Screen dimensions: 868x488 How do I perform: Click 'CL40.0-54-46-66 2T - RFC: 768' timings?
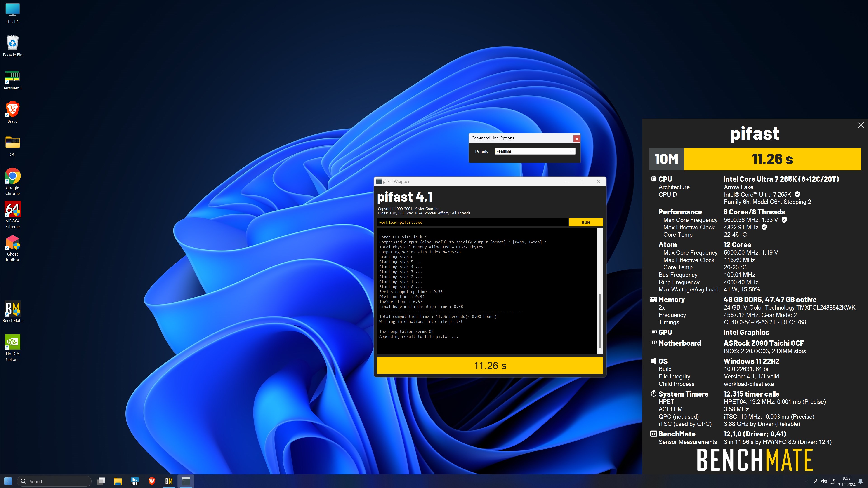765,322
